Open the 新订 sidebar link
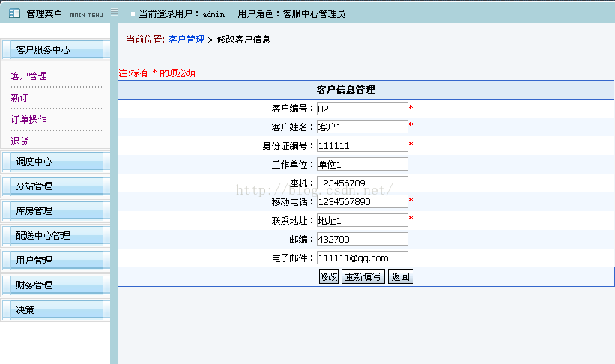 pyautogui.click(x=19, y=97)
